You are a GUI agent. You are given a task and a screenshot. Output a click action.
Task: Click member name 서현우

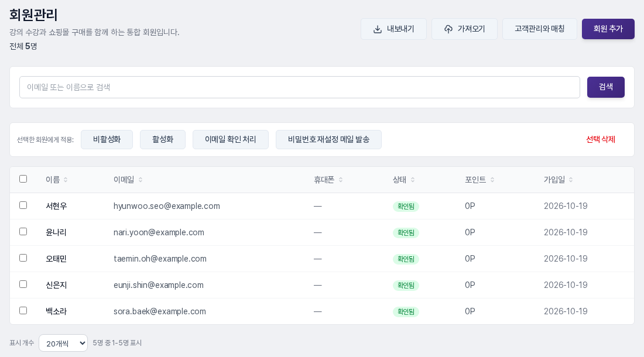tap(56, 206)
